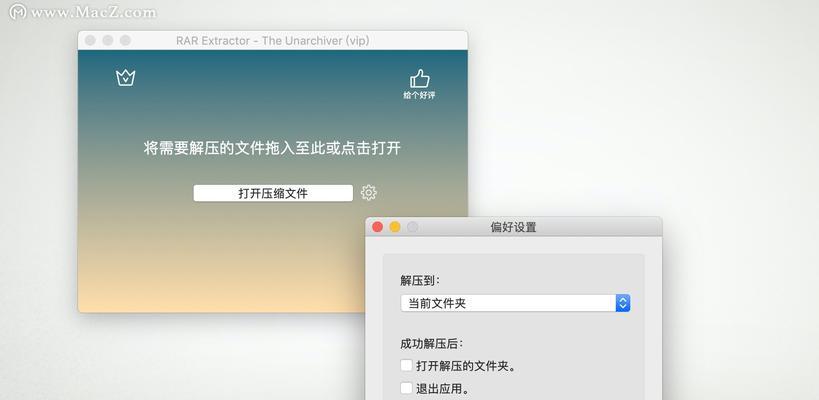
Task: Minimize the 偏好设置 window
Action: (x=395, y=227)
